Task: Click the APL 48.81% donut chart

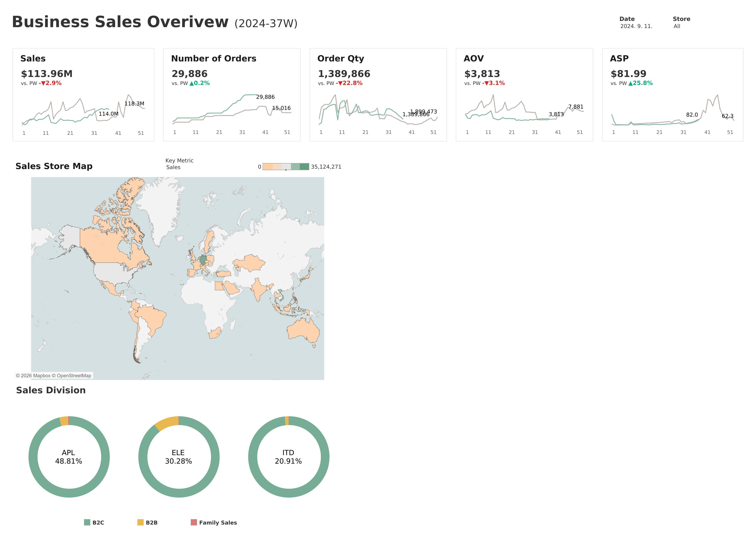Action: pyautogui.click(x=69, y=457)
